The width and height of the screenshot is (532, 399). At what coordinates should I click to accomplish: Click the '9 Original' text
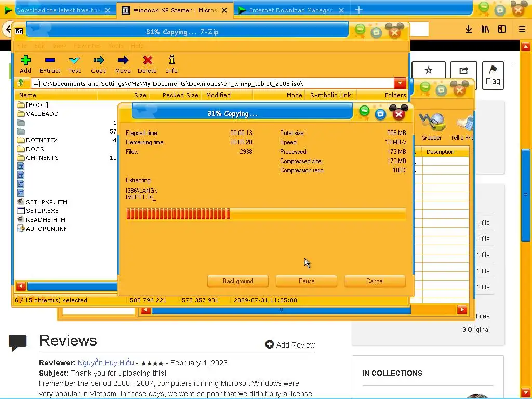point(476,329)
